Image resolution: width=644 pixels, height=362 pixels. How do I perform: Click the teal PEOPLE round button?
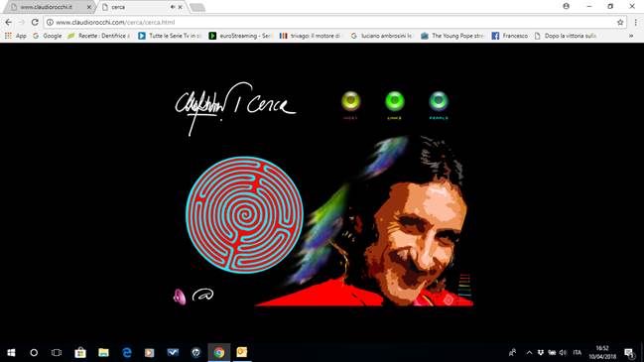[439, 101]
